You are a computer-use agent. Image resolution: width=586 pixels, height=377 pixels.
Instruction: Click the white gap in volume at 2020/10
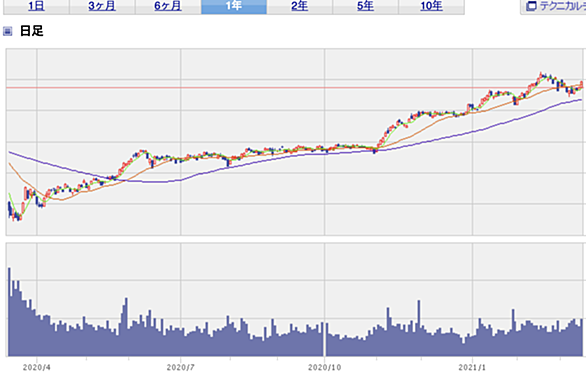tap(324, 339)
